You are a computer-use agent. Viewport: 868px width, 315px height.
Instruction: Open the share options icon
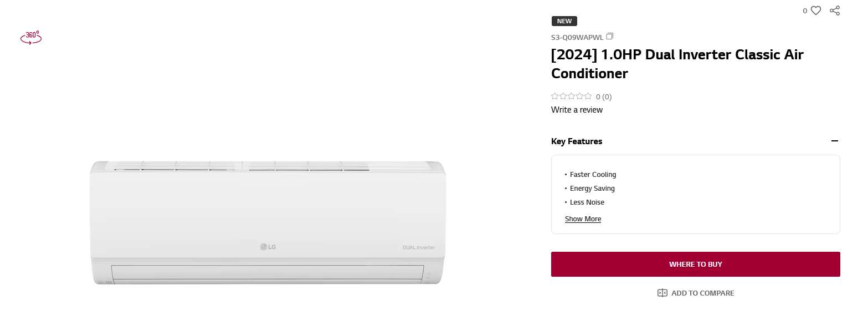coord(835,11)
